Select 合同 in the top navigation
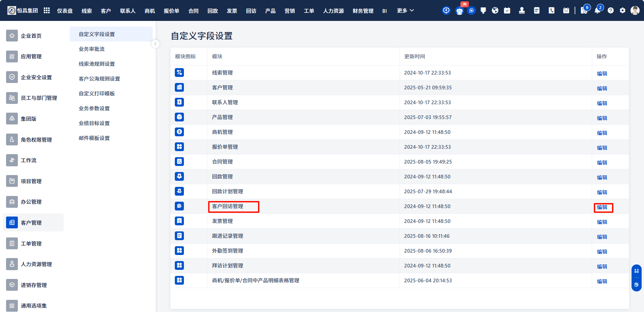 click(x=193, y=10)
